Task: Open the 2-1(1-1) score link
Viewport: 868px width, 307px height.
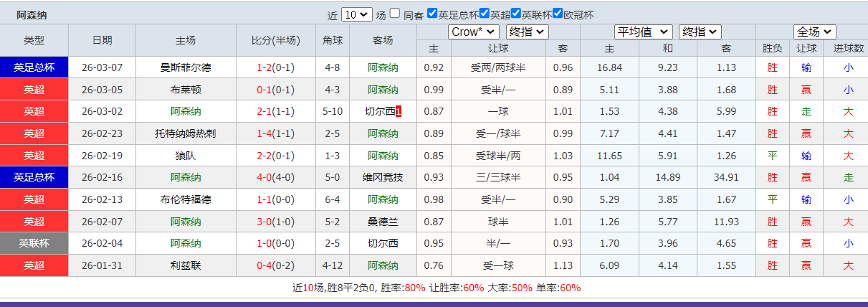Action: pos(276,111)
